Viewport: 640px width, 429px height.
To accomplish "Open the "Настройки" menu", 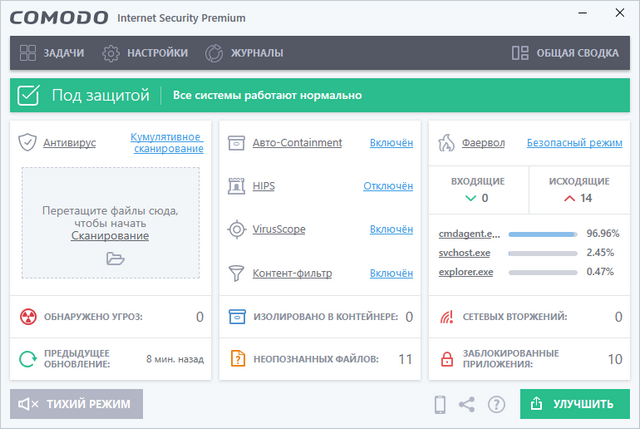I will pos(145,53).
